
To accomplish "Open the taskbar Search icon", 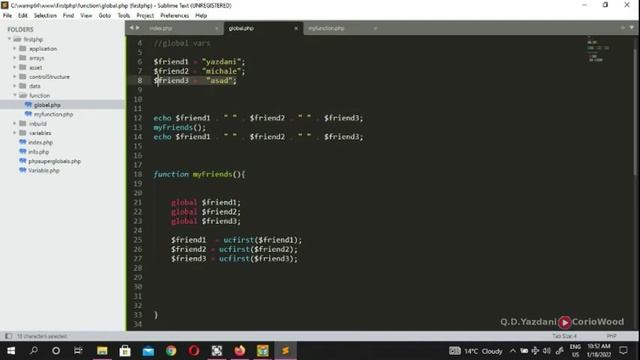I will (x=34, y=351).
